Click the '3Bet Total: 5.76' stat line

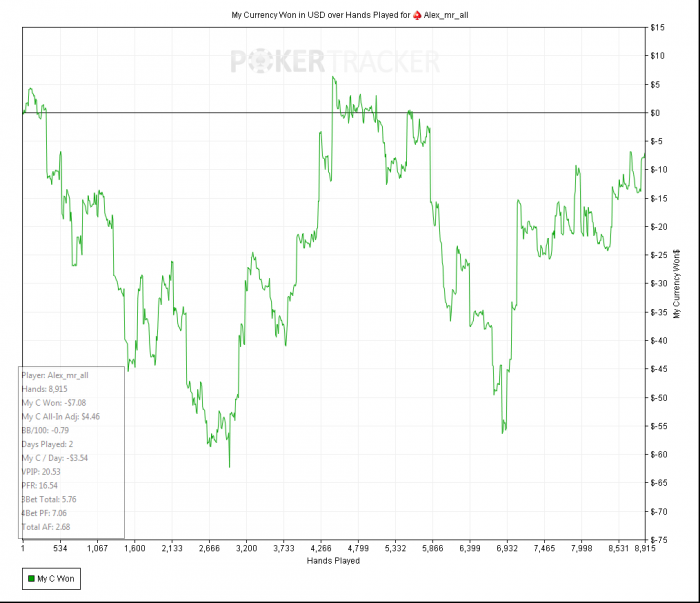(49, 499)
